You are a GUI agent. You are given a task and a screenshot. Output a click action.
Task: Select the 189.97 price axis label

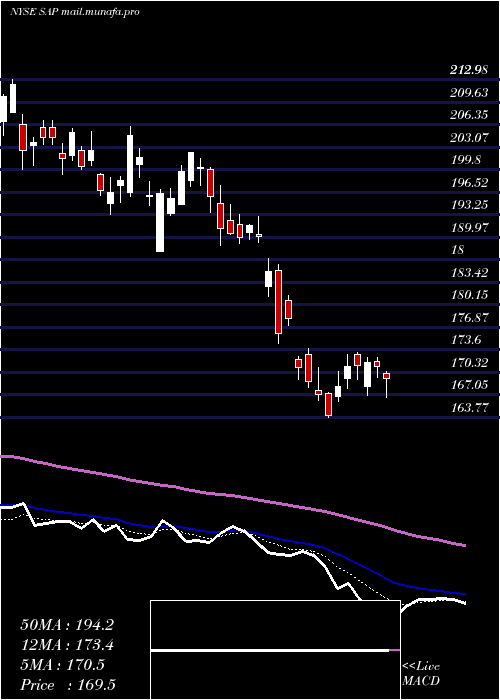point(468,228)
